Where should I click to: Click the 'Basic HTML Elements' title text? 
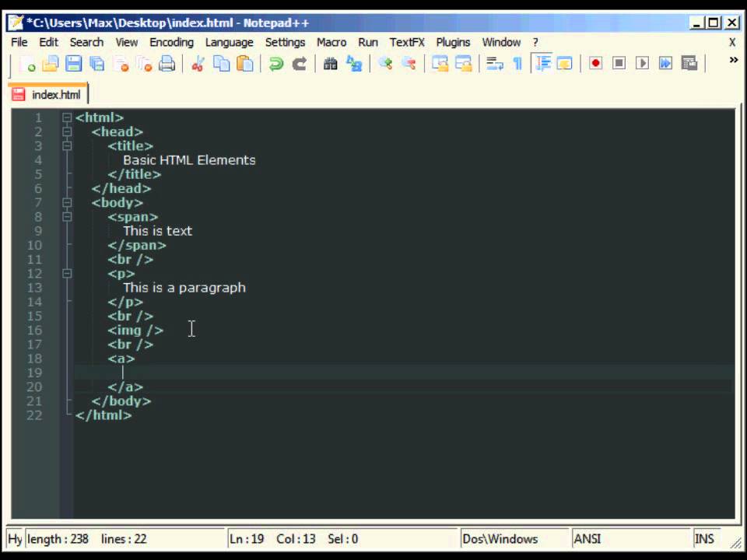(x=189, y=160)
